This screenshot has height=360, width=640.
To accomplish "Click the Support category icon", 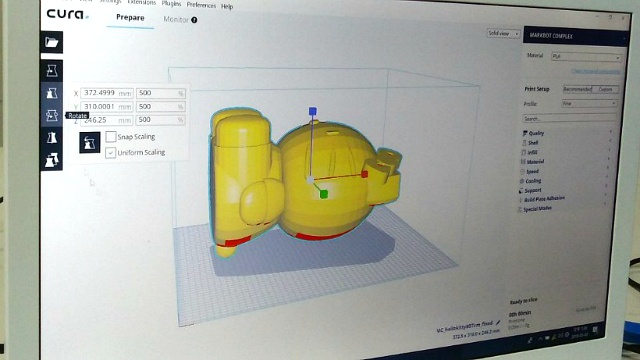I will (521, 191).
